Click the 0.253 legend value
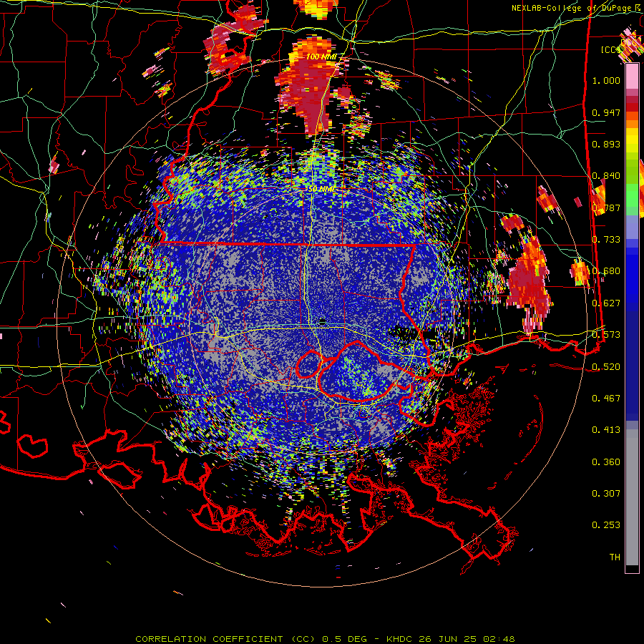The width and height of the screenshot is (644, 644). 606,525
